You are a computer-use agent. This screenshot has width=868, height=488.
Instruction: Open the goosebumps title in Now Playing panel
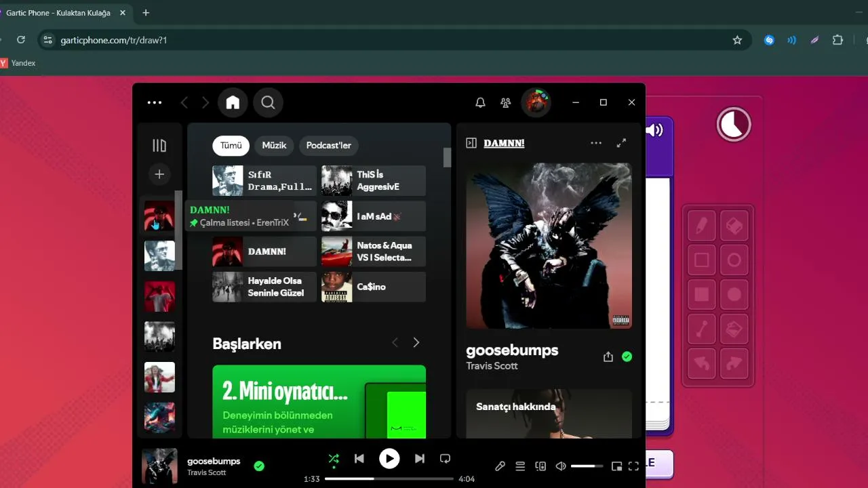(x=512, y=350)
